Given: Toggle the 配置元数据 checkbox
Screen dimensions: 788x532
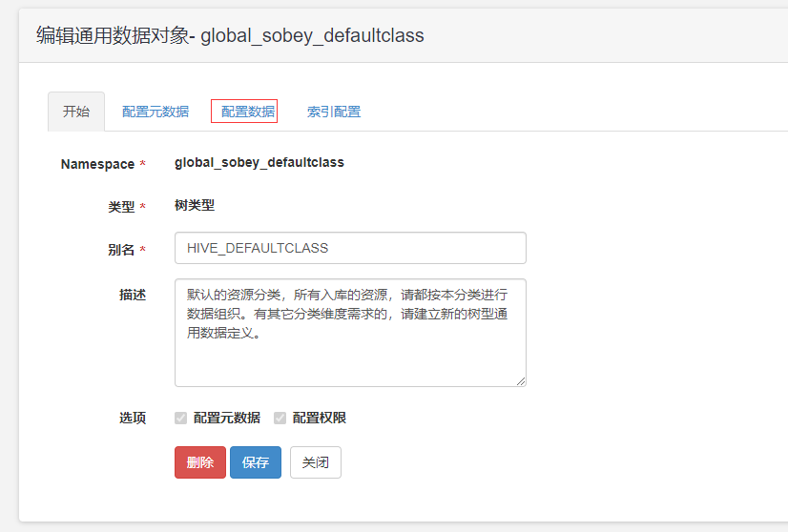Looking at the screenshot, I should pos(181,418).
